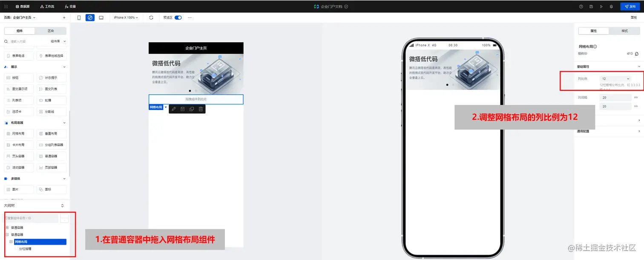Select the 网格布局 node in outline tree
Viewport: 644px width, 260px height.
[40, 242]
